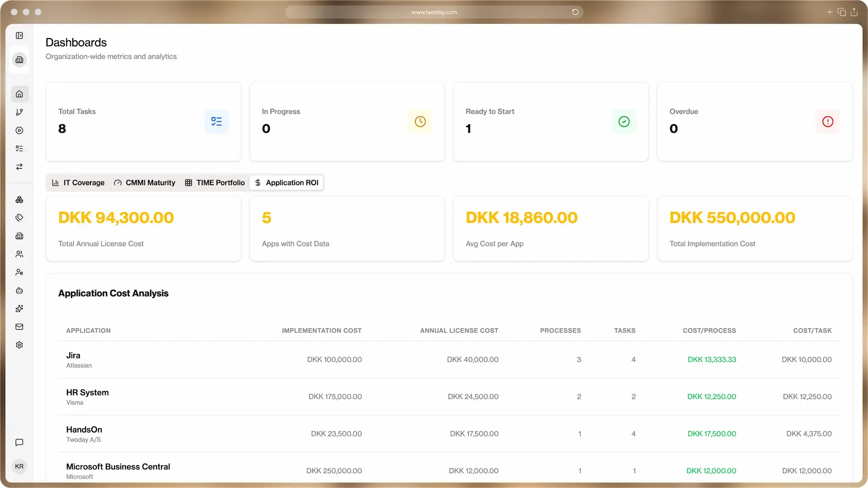Click the sparkles AI sidebar icon
The image size is (868, 488).
[20, 309]
